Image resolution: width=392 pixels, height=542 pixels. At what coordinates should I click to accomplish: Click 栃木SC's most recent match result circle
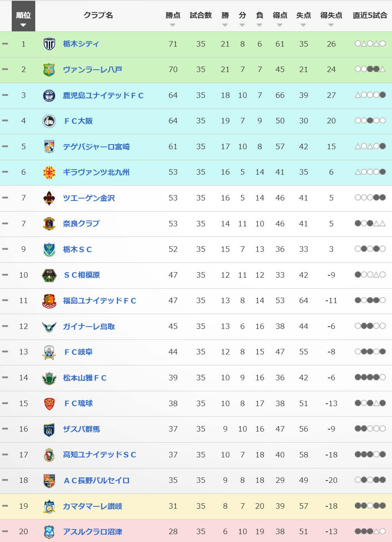383,249
